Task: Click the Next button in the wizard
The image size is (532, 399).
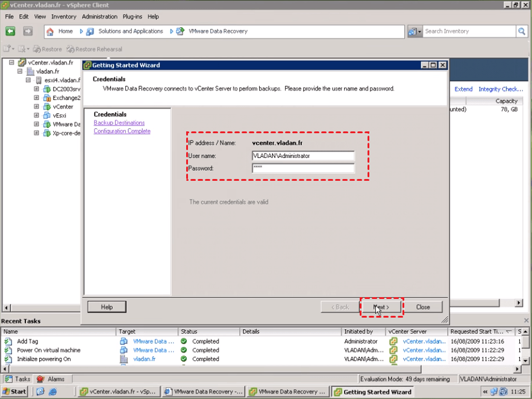Action: 381,307
